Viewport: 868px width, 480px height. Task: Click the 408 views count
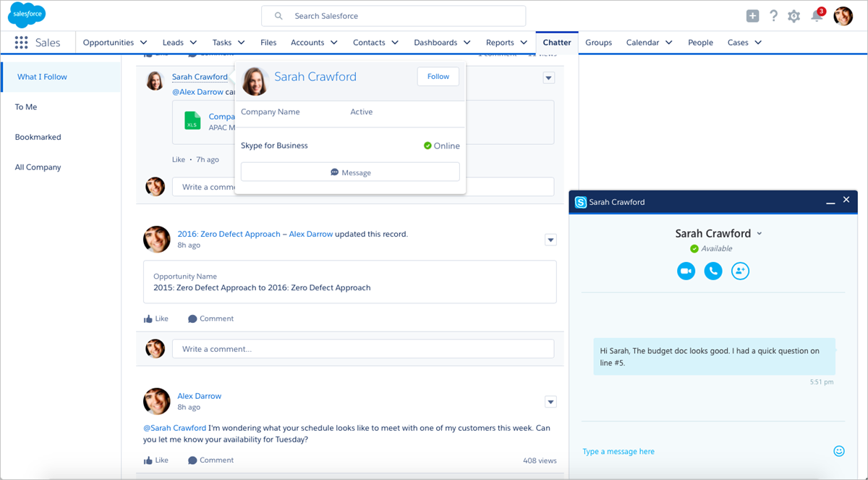[540, 460]
